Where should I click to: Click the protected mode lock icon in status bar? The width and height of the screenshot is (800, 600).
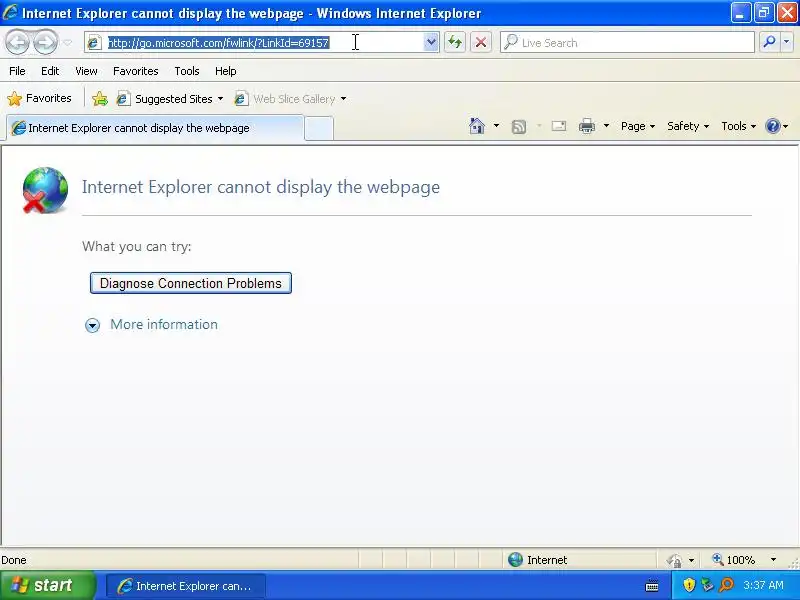coord(674,560)
